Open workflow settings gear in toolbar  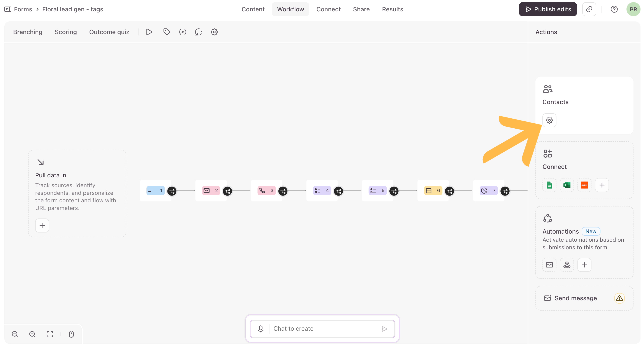214,32
